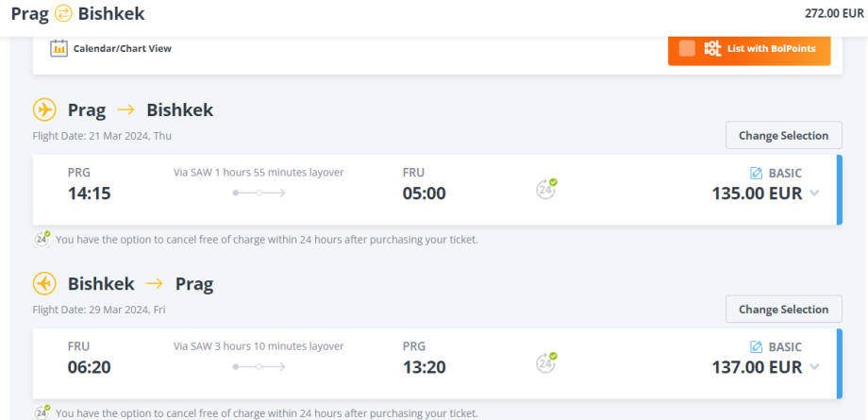The height and width of the screenshot is (420, 868).
Task: Click Change Selection for the Prag to Bishkek flight
Action: [783, 135]
